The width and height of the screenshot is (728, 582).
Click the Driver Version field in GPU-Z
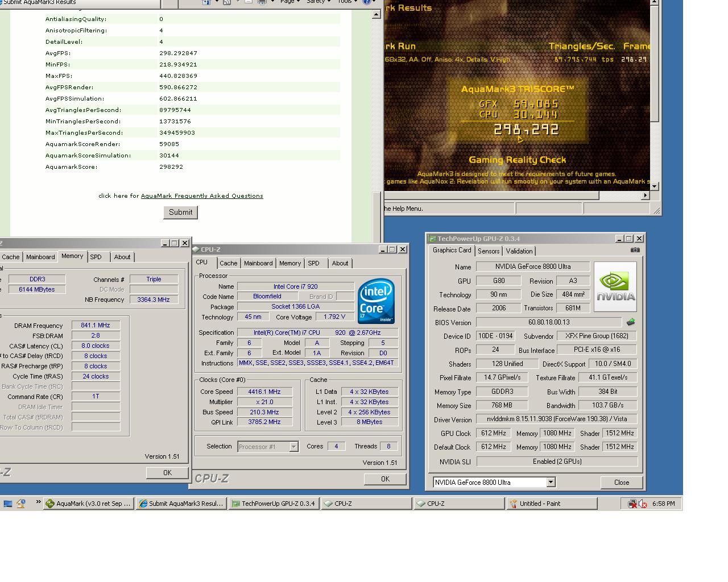click(557, 419)
